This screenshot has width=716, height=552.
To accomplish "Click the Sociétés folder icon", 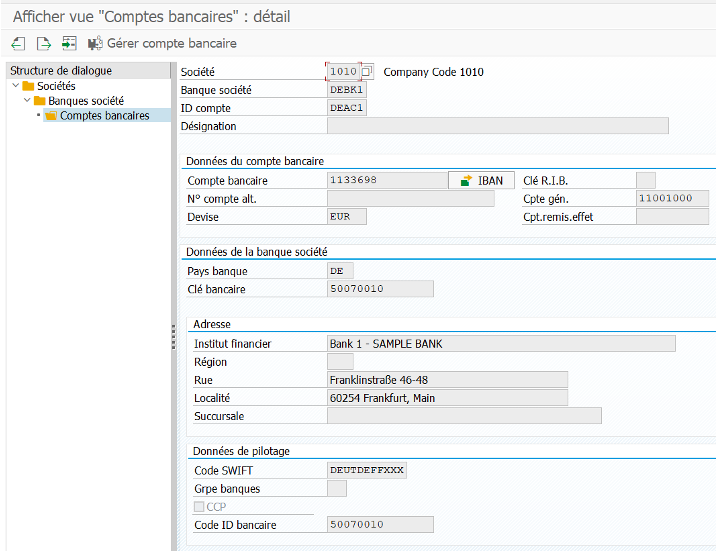I will (x=28, y=86).
